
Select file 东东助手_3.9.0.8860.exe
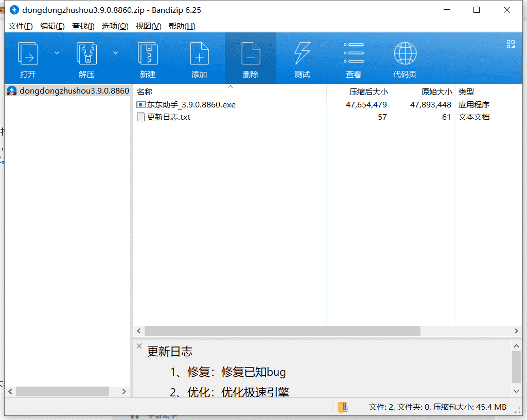coord(191,105)
